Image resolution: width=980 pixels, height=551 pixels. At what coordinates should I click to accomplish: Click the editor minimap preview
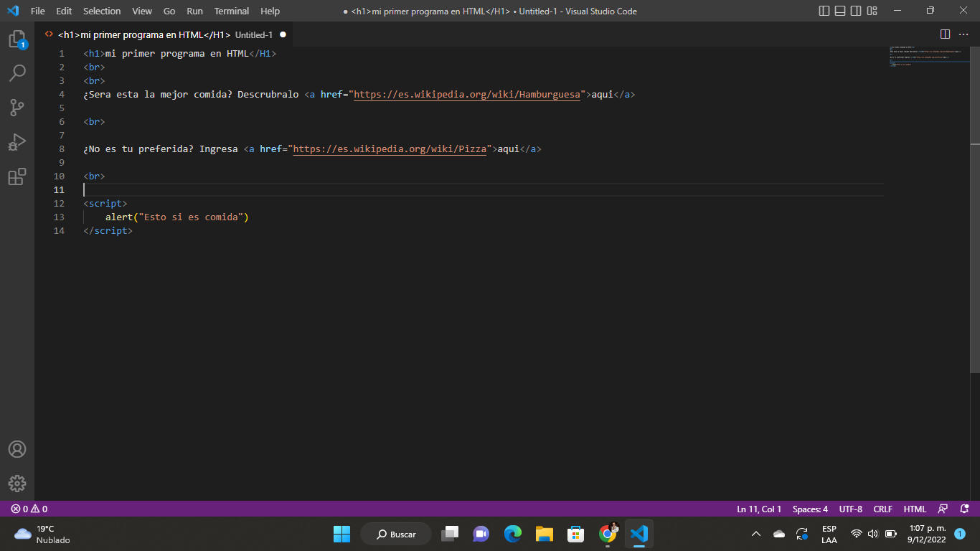click(x=928, y=57)
